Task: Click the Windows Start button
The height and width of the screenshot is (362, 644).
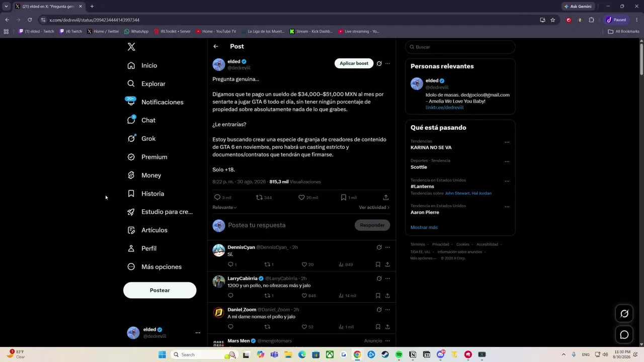Action: click(162, 354)
